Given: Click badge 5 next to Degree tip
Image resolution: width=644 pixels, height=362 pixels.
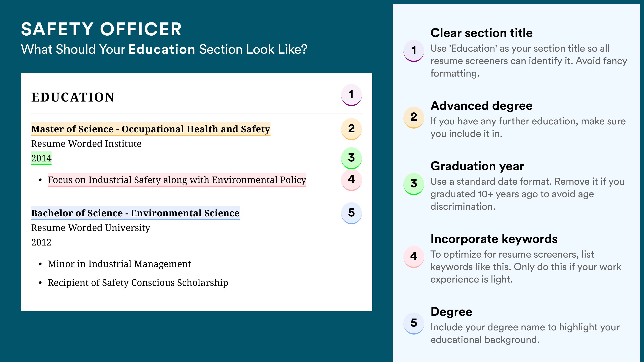Looking at the screenshot, I should [414, 323].
